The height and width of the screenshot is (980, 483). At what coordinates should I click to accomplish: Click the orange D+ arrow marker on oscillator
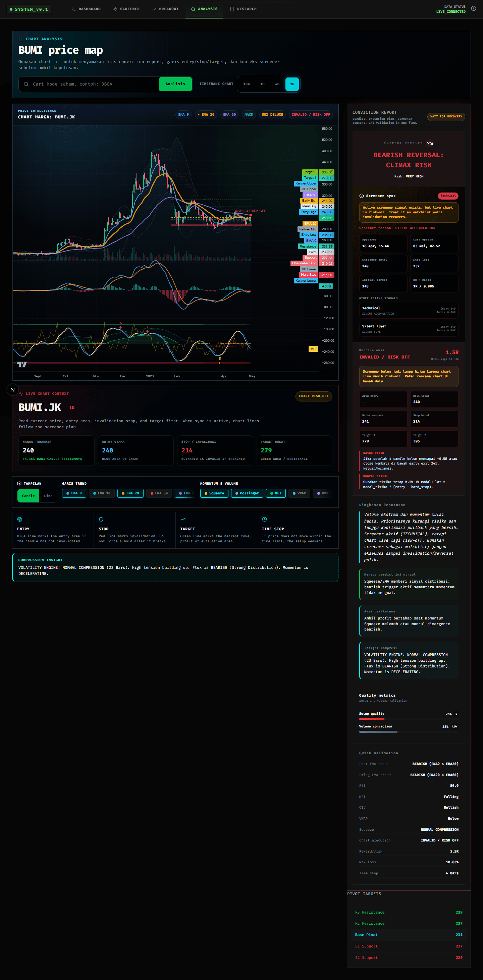coord(220,359)
